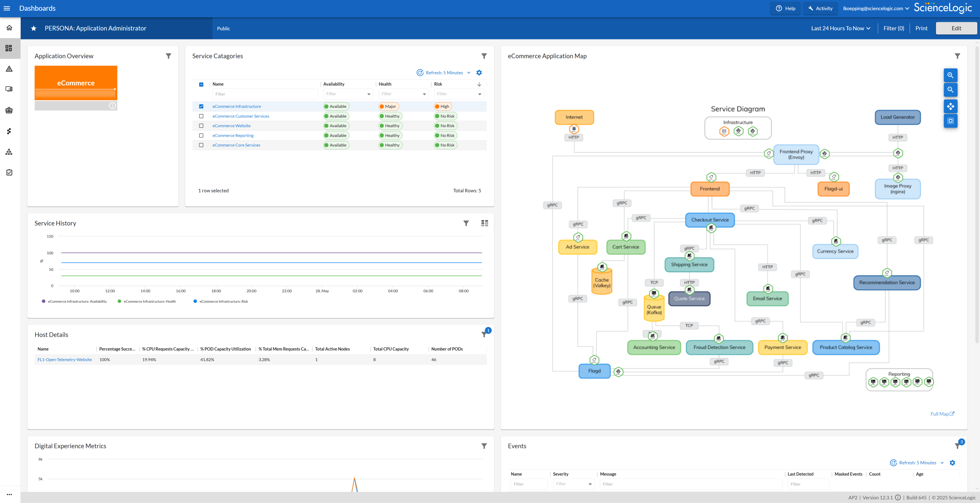
Task: Open the Filter (0) menu
Action: (893, 28)
